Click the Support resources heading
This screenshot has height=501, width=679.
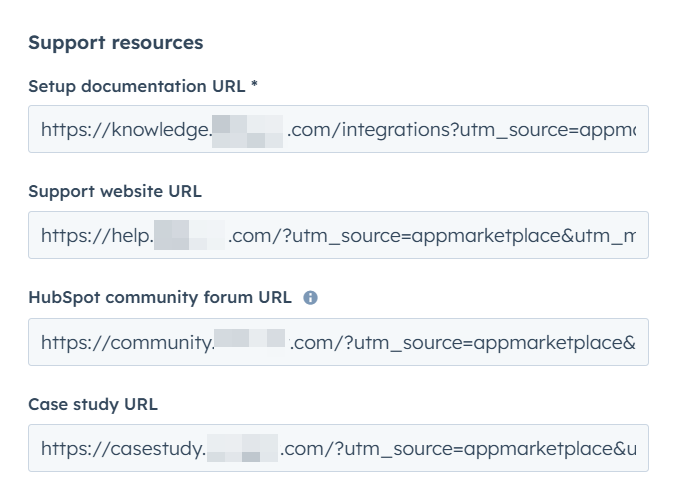115,43
